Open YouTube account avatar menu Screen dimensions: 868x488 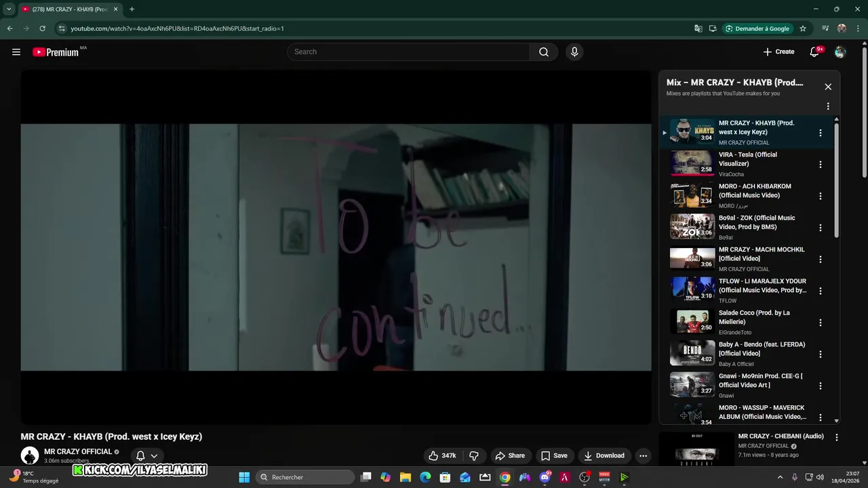tap(840, 52)
